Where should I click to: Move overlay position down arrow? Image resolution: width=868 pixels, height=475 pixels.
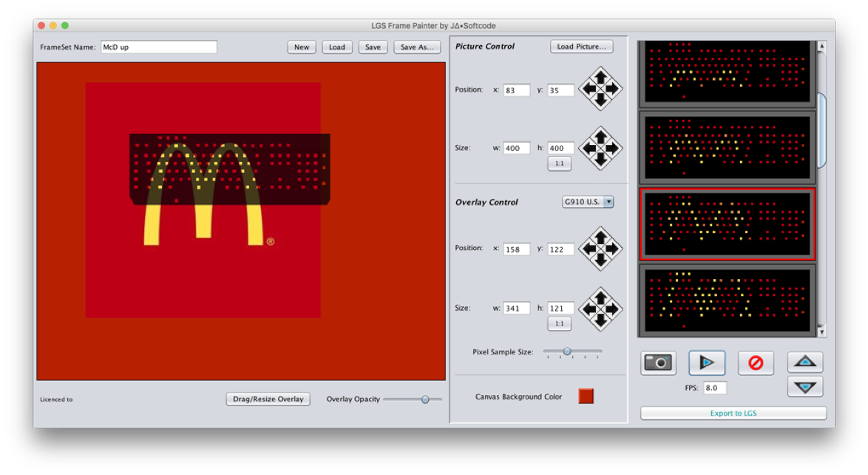point(600,260)
